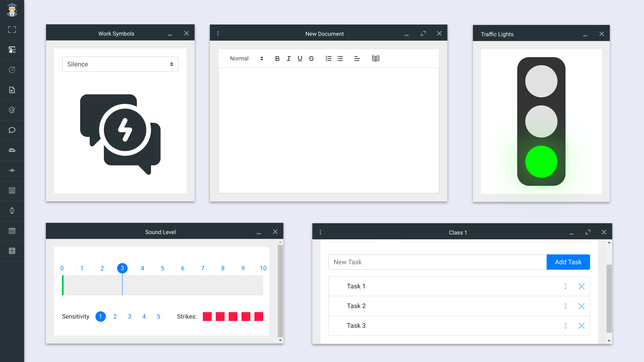Set sound threshold to 5

[x=162, y=268]
